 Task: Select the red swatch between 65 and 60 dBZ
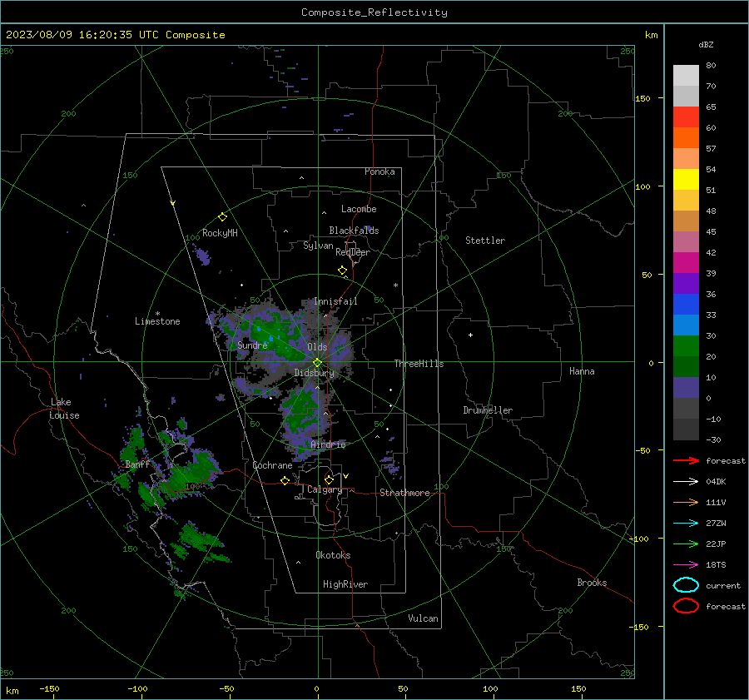click(x=686, y=117)
